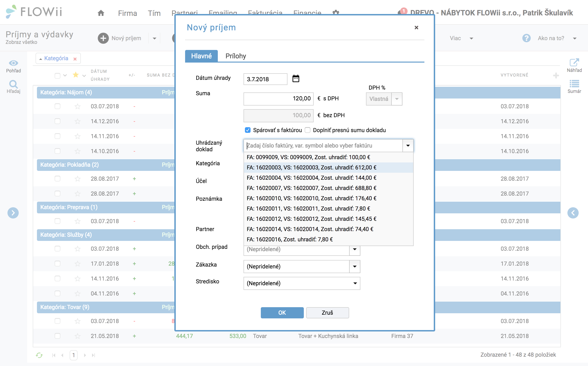Image resolution: width=588 pixels, height=366 pixels.
Task: Star the 17.01.2018 row
Action: point(78,264)
